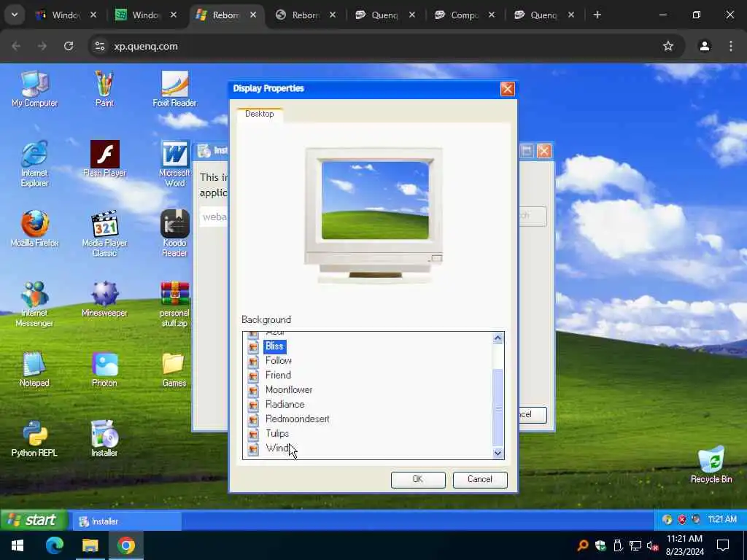Open the tab search dropdown arrow

tap(15, 15)
